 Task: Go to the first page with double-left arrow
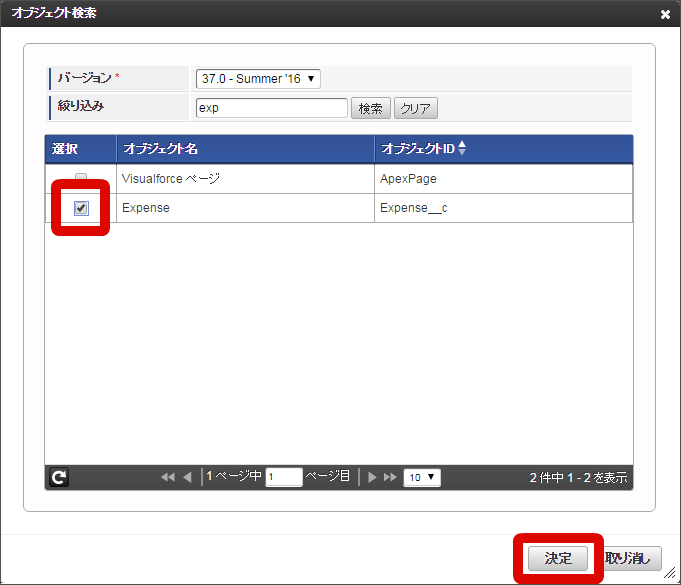(168, 477)
